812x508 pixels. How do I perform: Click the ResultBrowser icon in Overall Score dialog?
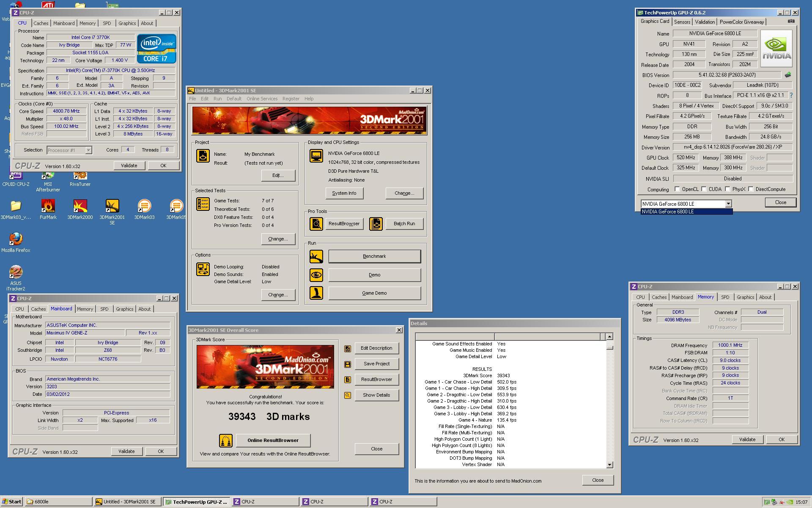(x=347, y=380)
